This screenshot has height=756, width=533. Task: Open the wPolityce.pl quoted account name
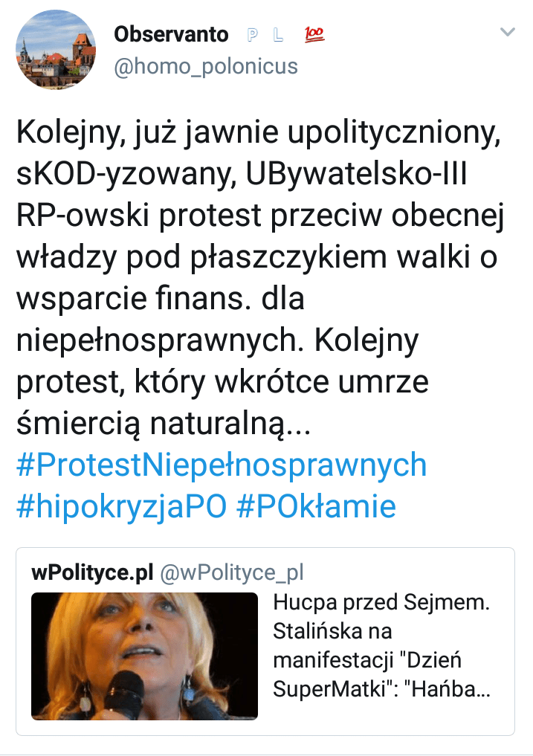tap(92, 572)
